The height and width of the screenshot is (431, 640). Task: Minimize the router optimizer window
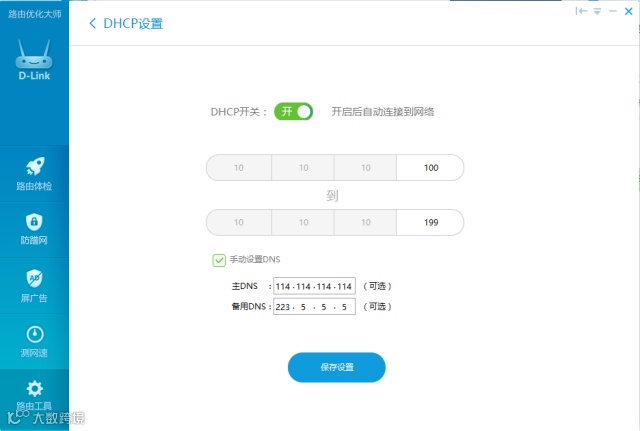tap(613, 11)
